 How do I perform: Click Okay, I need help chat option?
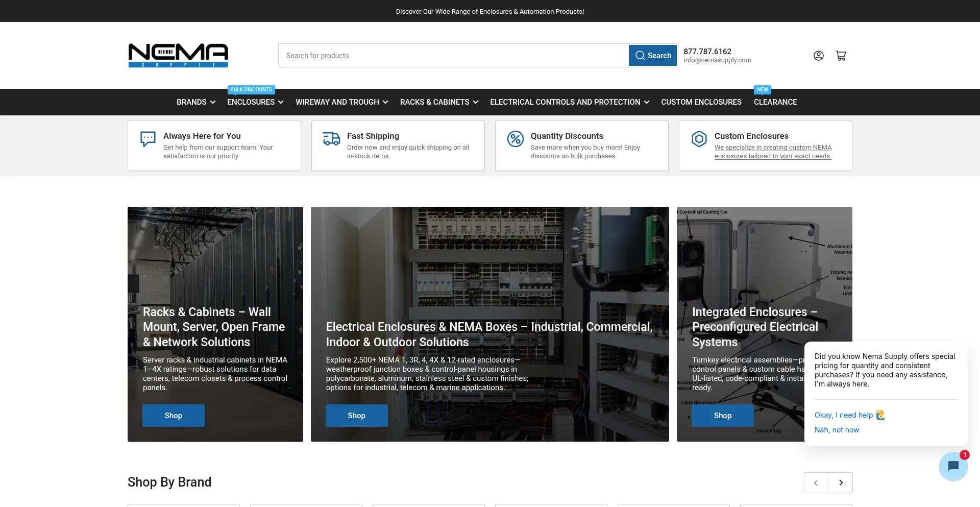pyautogui.click(x=849, y=415)
